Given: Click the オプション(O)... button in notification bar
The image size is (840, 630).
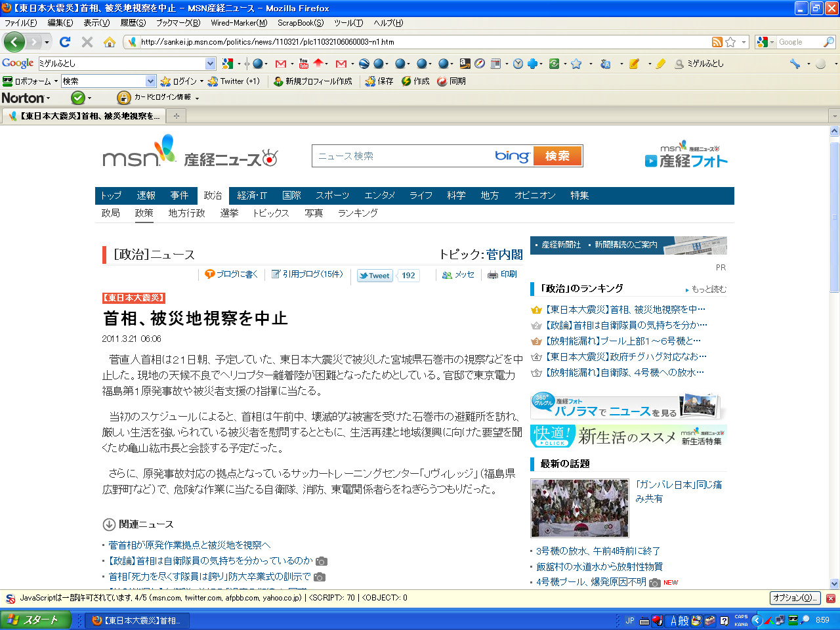Looking at the screenshot, I should click(x=795, y=598).
